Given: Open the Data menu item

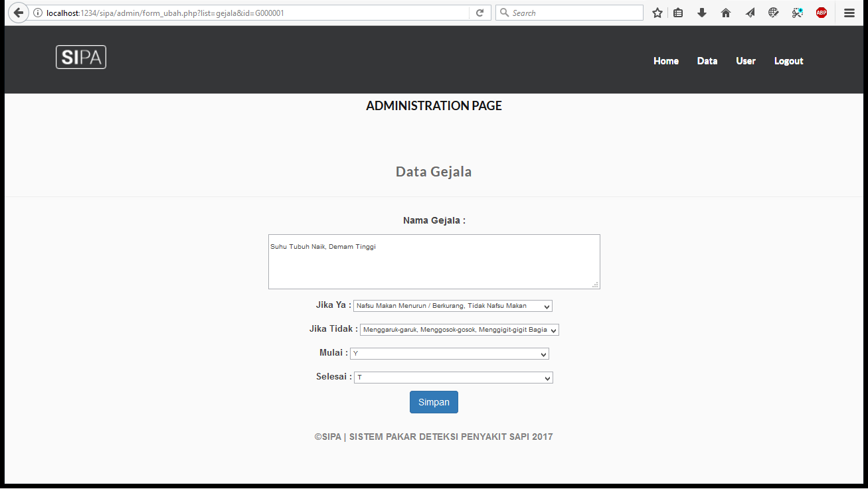Looking at the screenshot, I should tap(707, 61).
